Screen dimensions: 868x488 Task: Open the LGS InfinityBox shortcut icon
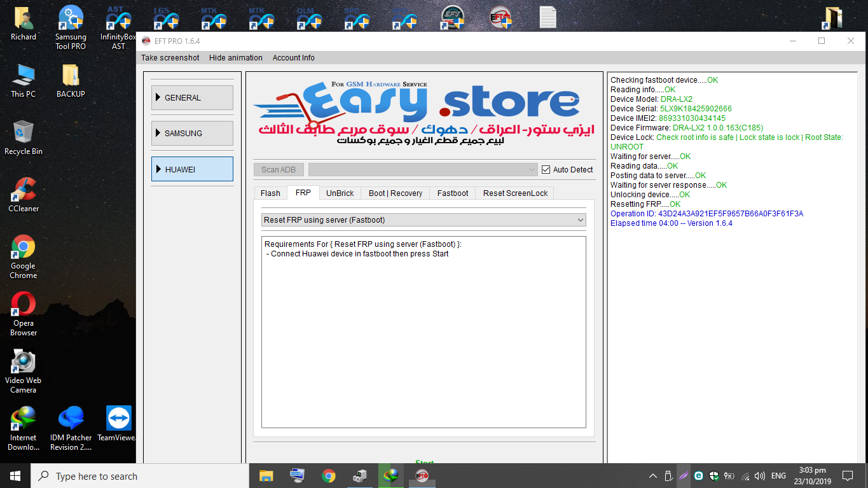(x=165, y=19)
